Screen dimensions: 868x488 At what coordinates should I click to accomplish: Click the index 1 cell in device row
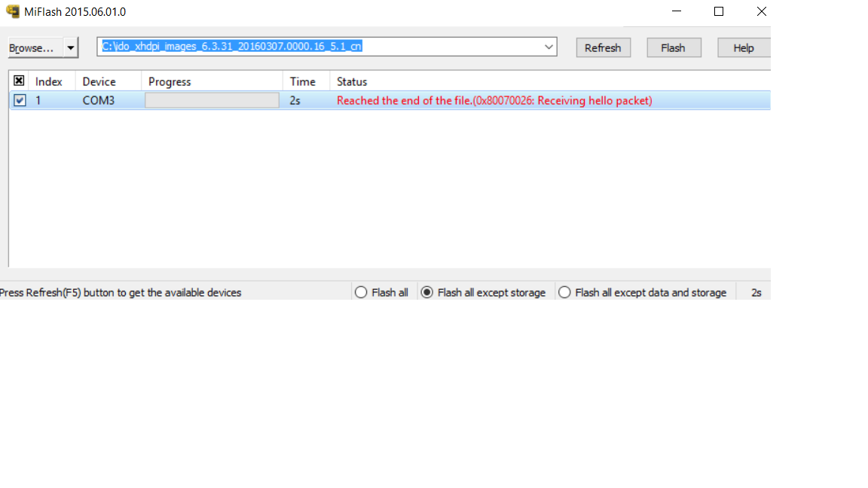38,100
